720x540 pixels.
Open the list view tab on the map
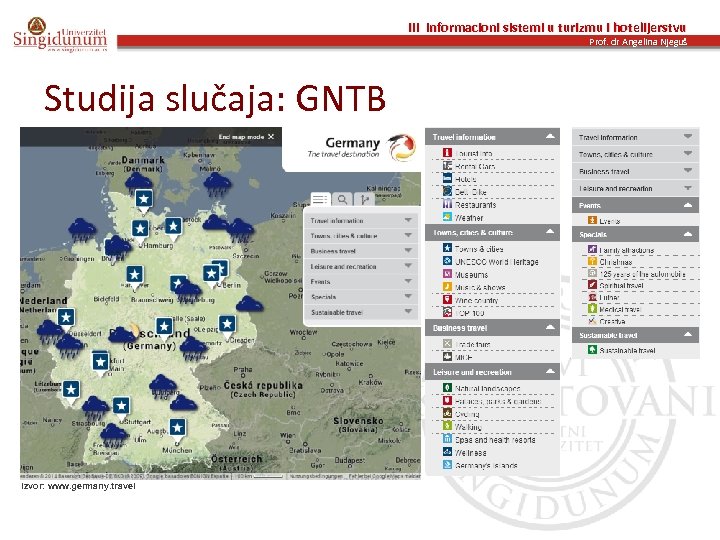[x=320, y=199]
